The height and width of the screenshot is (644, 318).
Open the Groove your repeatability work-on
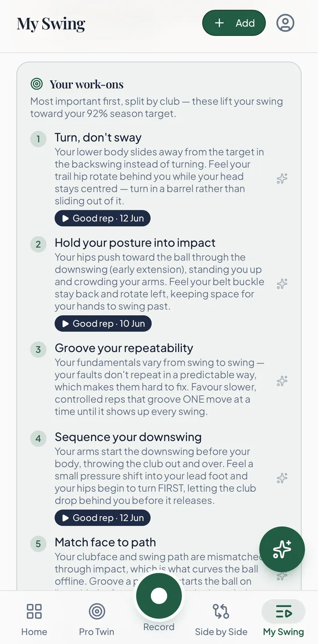[124, 348]
